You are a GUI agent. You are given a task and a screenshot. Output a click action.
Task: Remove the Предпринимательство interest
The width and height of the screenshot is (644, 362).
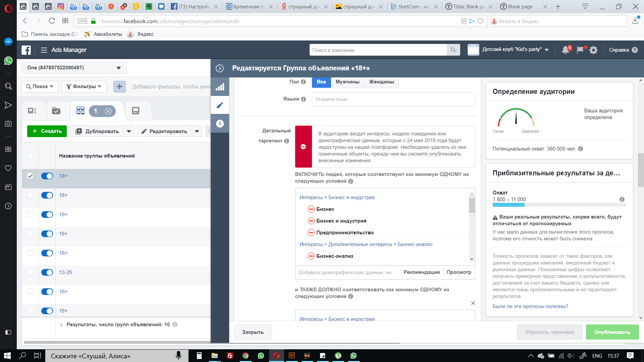pyautogui.click(x=311, y=233)
